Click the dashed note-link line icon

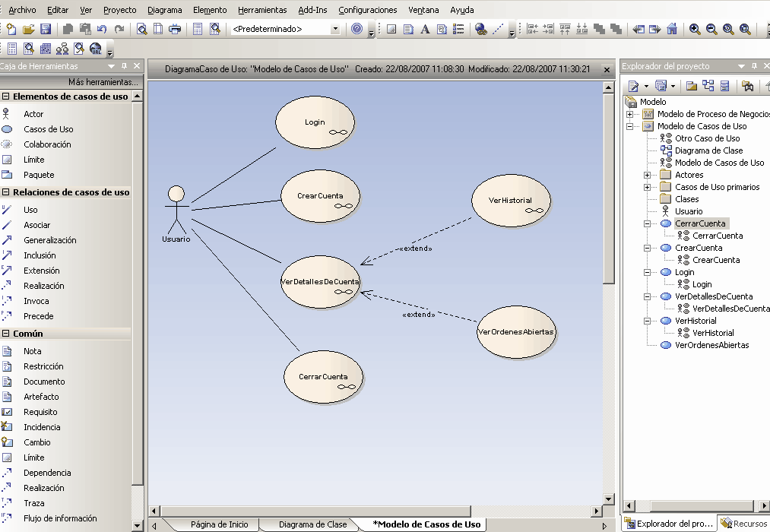click(x=498, y=30)
